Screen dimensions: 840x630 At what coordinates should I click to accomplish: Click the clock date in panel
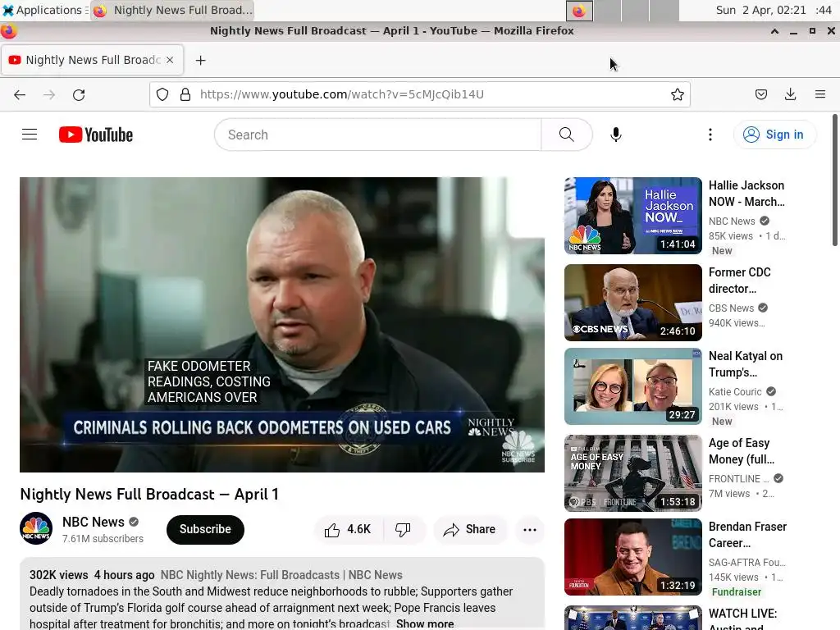click(x=774, y=10)
